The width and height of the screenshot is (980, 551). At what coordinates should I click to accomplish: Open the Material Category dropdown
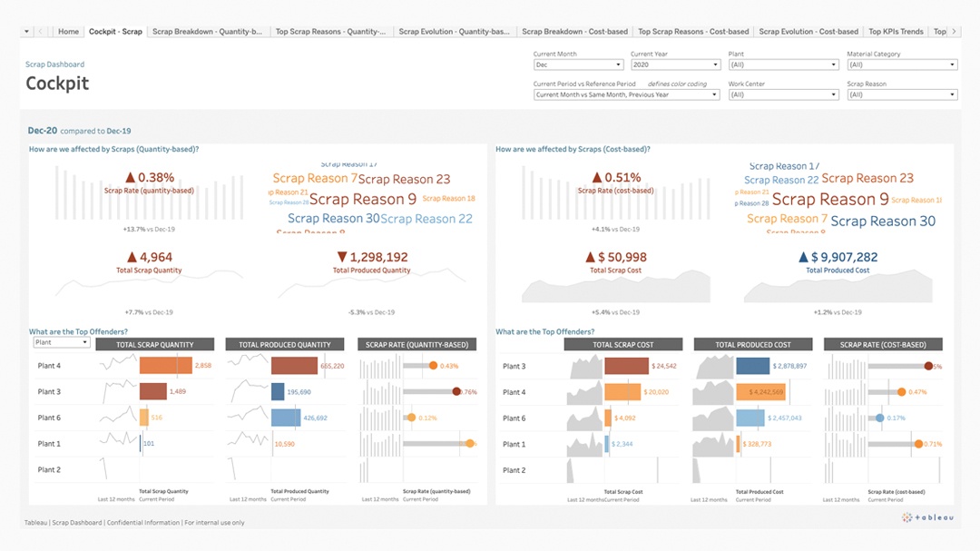902,64
